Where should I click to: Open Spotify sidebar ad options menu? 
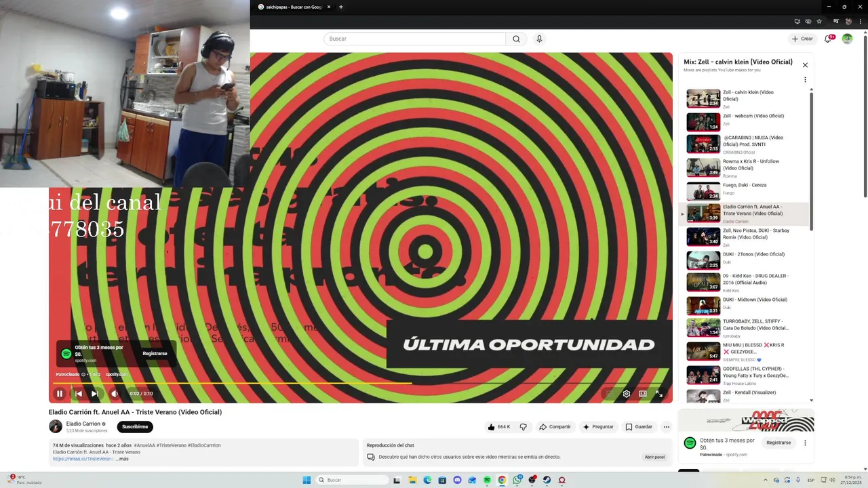805,443
